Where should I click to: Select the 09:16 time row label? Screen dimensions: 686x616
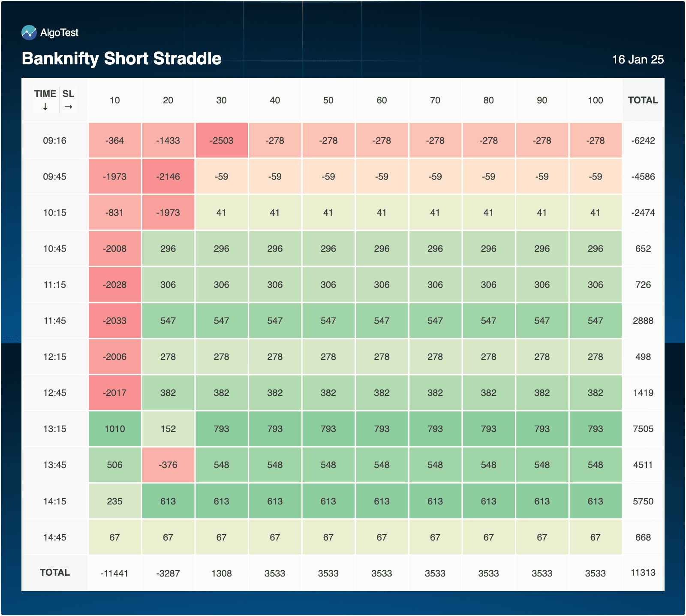coord(54,141)
